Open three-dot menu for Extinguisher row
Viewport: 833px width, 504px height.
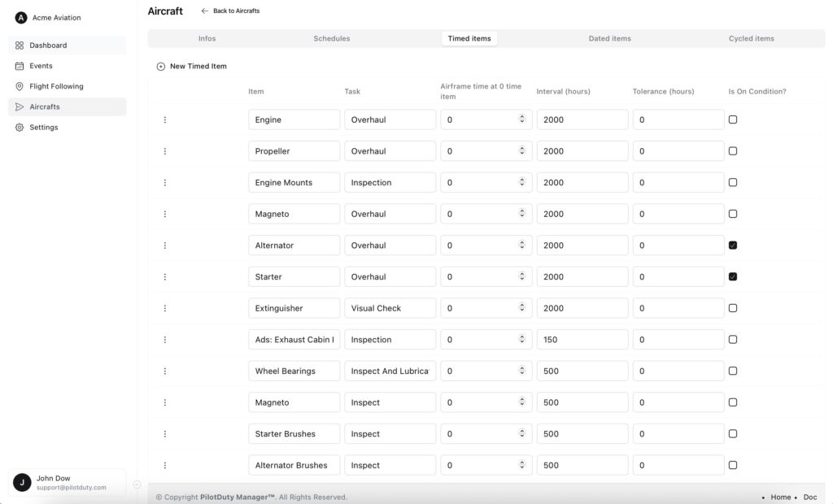click(165, 308)
